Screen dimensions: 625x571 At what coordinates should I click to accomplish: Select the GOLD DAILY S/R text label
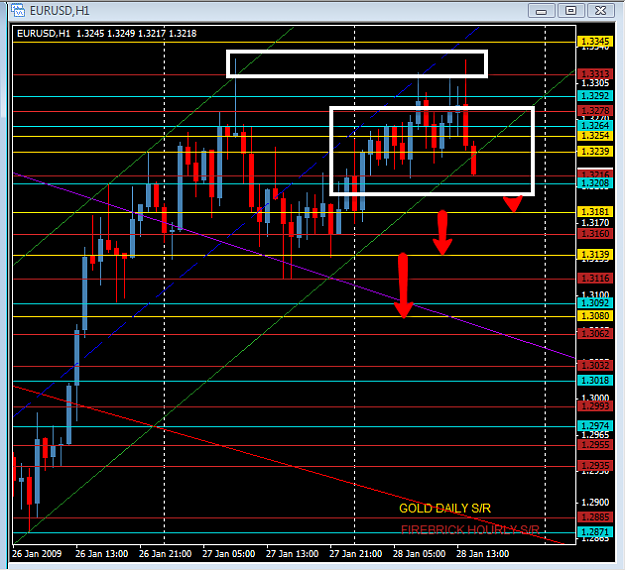click(x=445, y=508)
